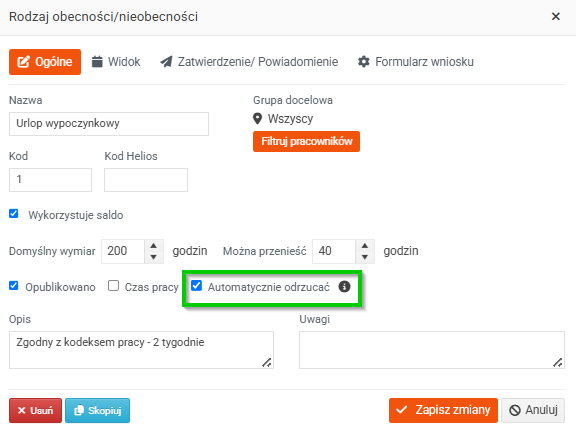The width and height of the screenshot is (576, 434).
Task: Click resize handle of Opis textarea
Action: (x=267, y=362)
